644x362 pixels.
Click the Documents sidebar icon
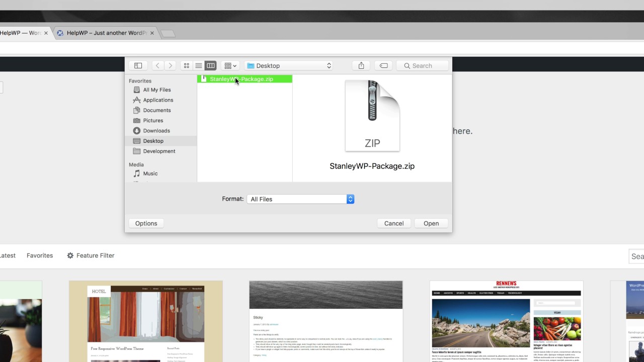coord(137,110)
